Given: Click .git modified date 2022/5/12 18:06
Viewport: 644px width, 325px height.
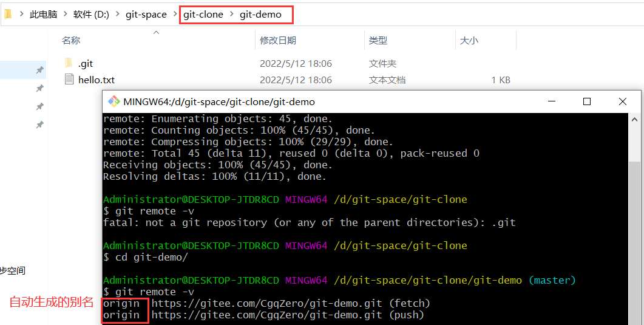Looking at the screenshot, I should point(296,64).
